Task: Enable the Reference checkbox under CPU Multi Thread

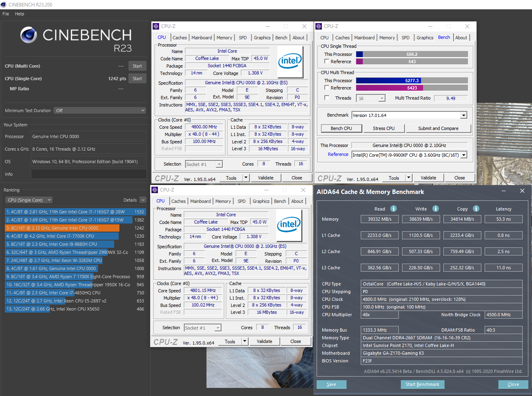Action: pyautogui.click(x=327, y=88)
